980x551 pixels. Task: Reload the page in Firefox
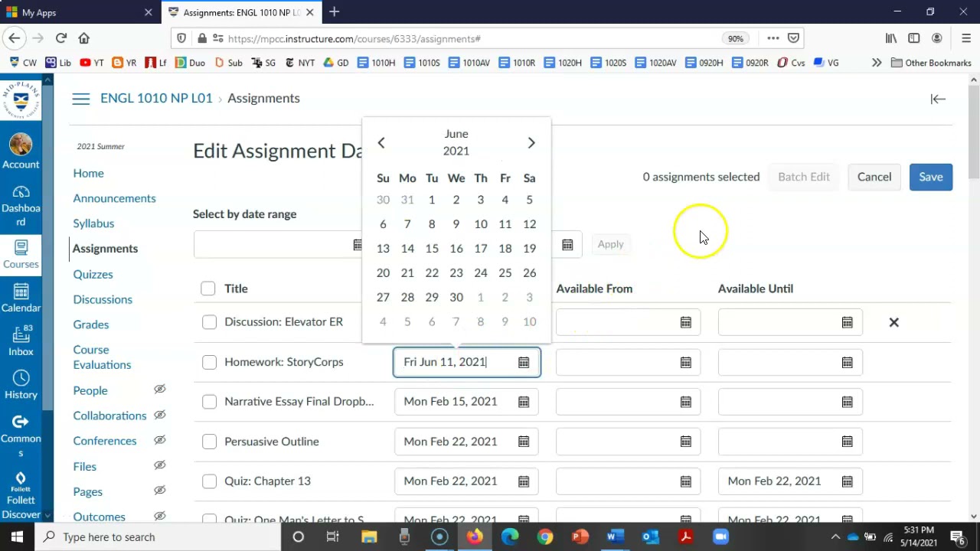[x=61, y=38]
